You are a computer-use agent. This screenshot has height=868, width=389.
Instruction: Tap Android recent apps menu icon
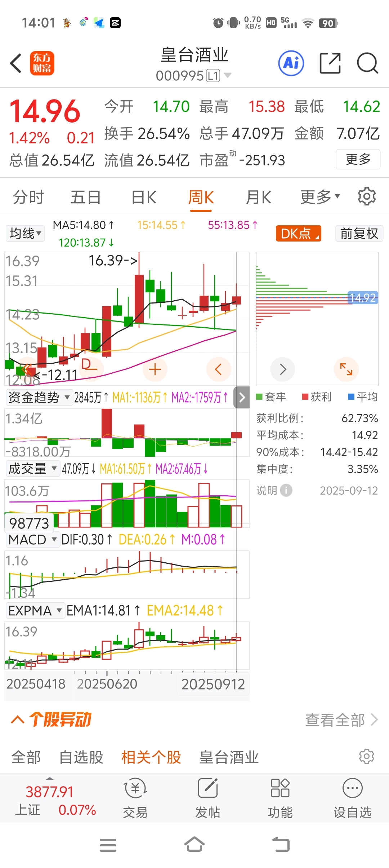tap(108, 845)
